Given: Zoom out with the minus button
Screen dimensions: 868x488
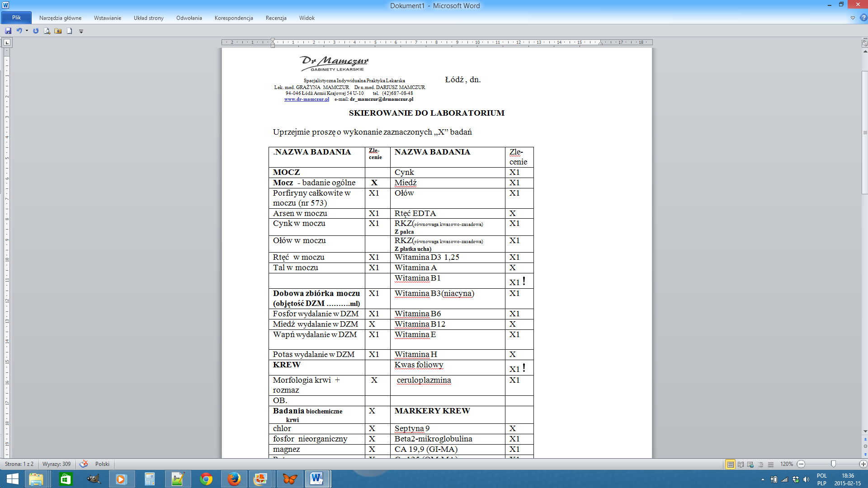Looking at the screenshot, I should 801,464.
